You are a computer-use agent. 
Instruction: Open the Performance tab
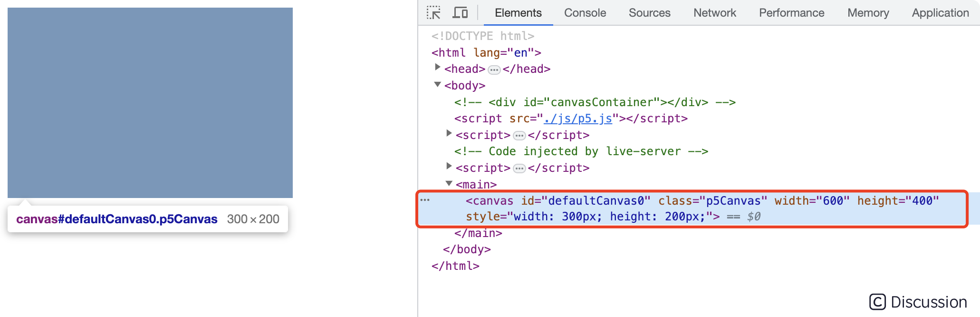point(792,13)
